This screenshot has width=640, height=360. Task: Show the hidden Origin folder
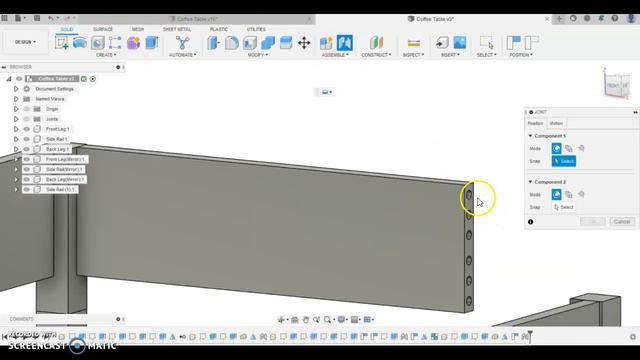coord(27,109)
